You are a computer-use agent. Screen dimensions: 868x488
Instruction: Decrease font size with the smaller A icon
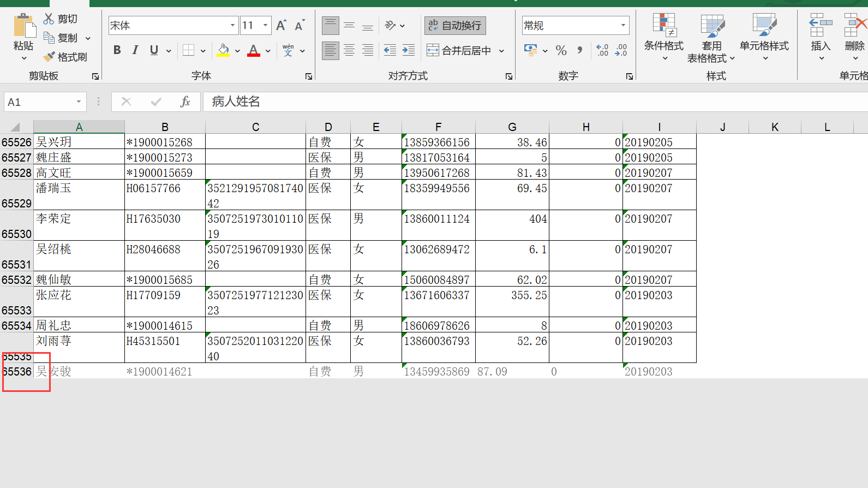(300, 25)
